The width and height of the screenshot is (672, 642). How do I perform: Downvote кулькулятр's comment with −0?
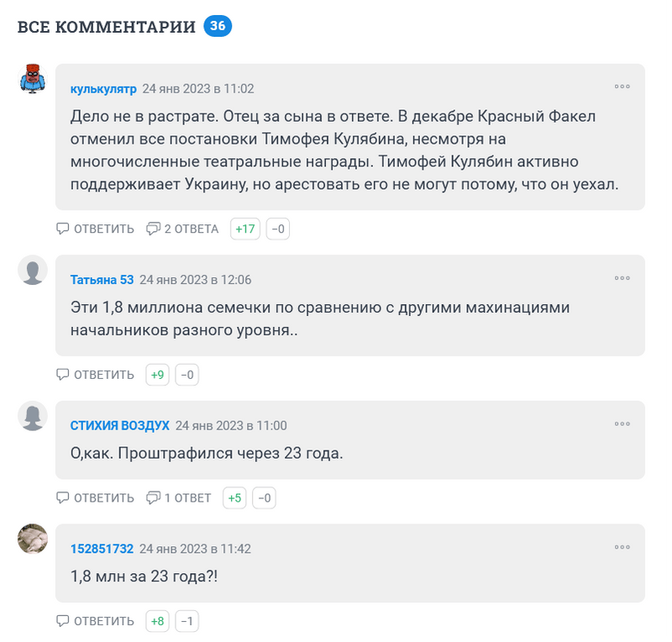point(278,229)
